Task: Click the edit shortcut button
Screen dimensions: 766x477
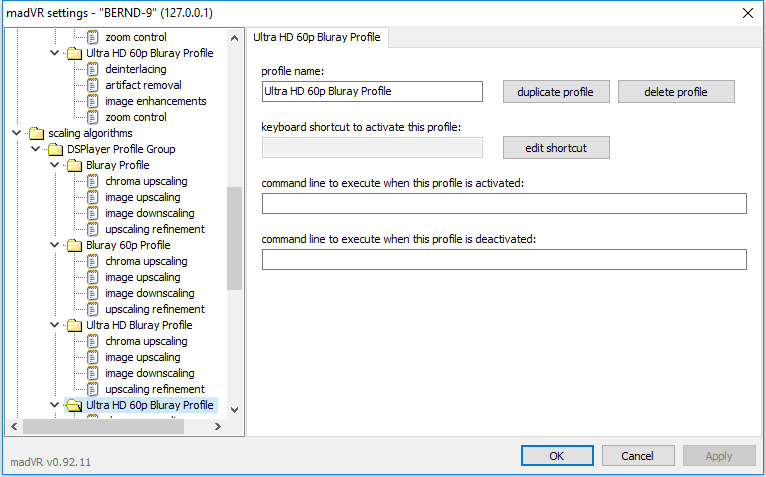Action: tap(556, 148)
